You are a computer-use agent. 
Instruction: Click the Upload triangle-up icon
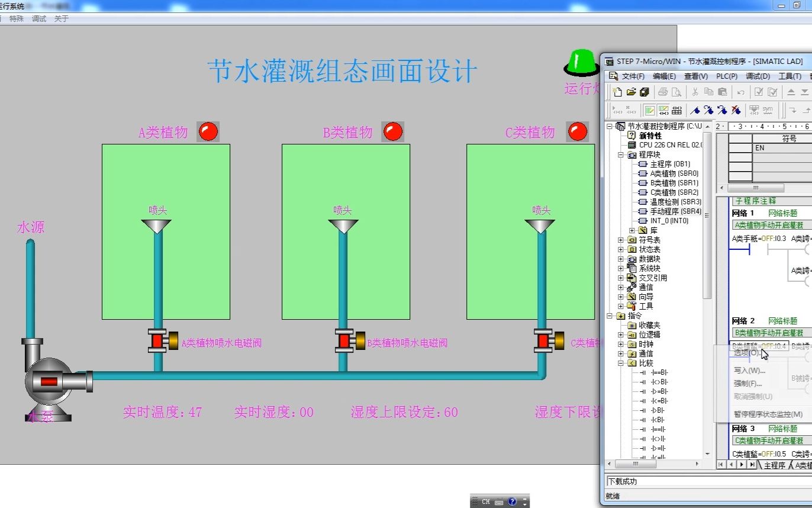(x=791, y=92)
